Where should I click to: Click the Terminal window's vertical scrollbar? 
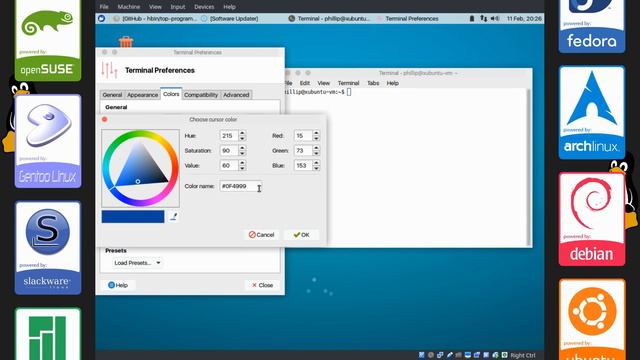tap(529, 167)
